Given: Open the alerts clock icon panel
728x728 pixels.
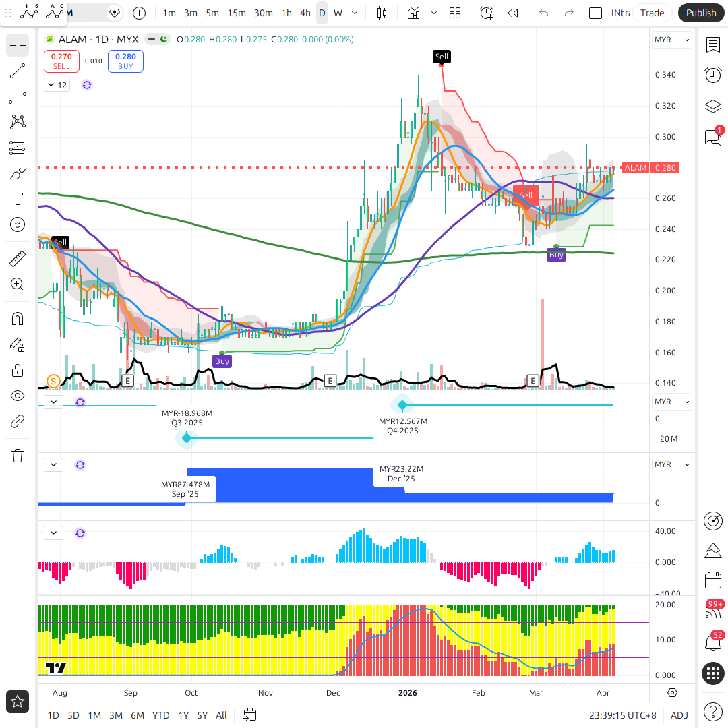Looking at the screenshot, I should pos(712,75).
